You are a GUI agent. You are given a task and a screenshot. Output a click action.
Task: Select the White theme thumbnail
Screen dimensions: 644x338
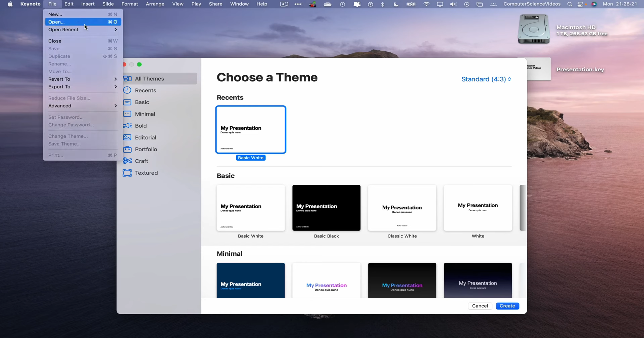[478, 208]
